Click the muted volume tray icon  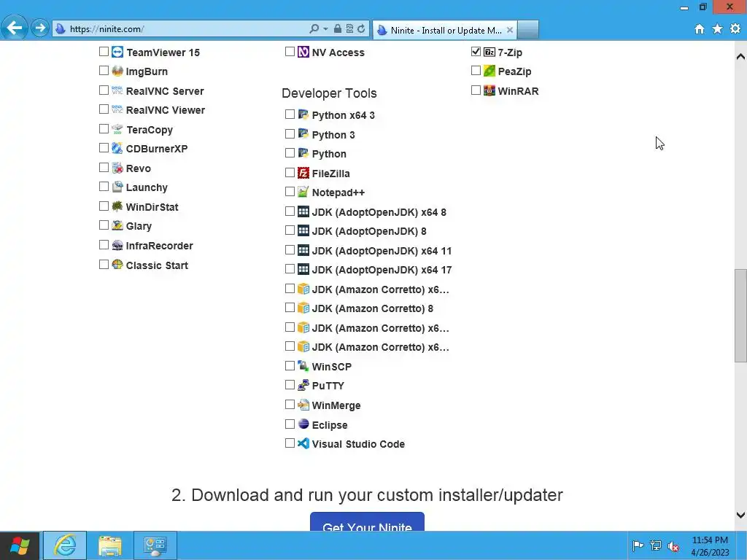coord(673,546)
